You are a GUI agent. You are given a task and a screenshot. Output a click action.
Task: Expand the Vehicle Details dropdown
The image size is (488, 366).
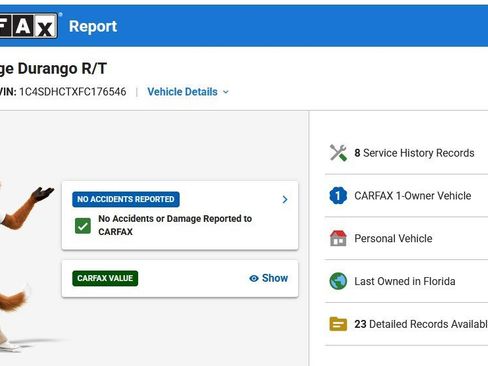coord(188,92)
